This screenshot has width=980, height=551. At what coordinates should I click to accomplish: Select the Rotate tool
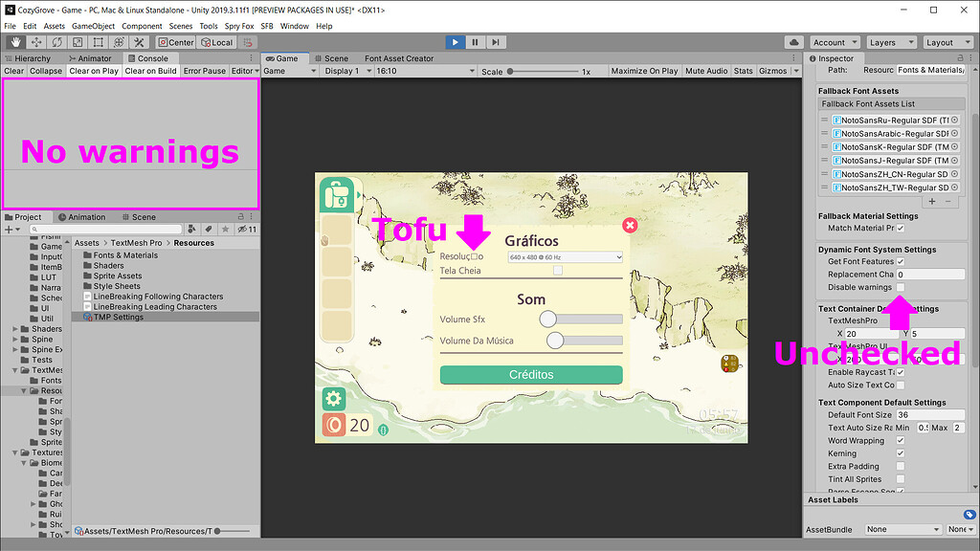[56, 41]
